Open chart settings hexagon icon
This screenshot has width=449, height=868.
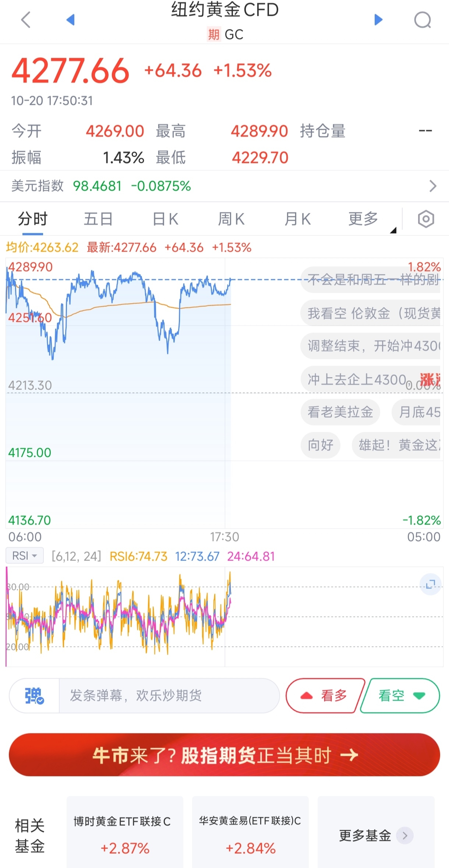pos(426,219)
